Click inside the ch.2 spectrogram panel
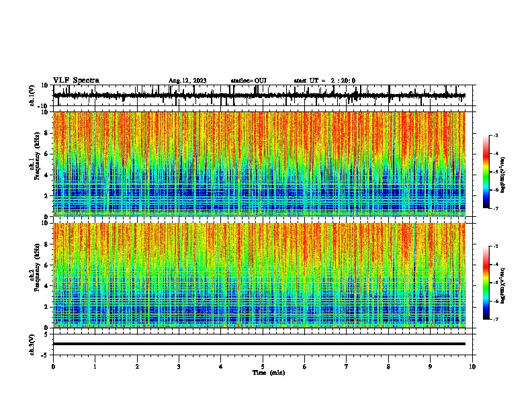The height and width of the screenshot is (411, 532). 259,275
